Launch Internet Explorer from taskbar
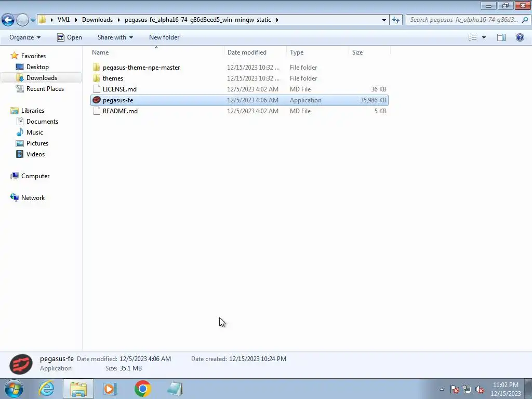The height and width of the screenshot is (399, 532). pyautogui.click(x=46, y=389)
